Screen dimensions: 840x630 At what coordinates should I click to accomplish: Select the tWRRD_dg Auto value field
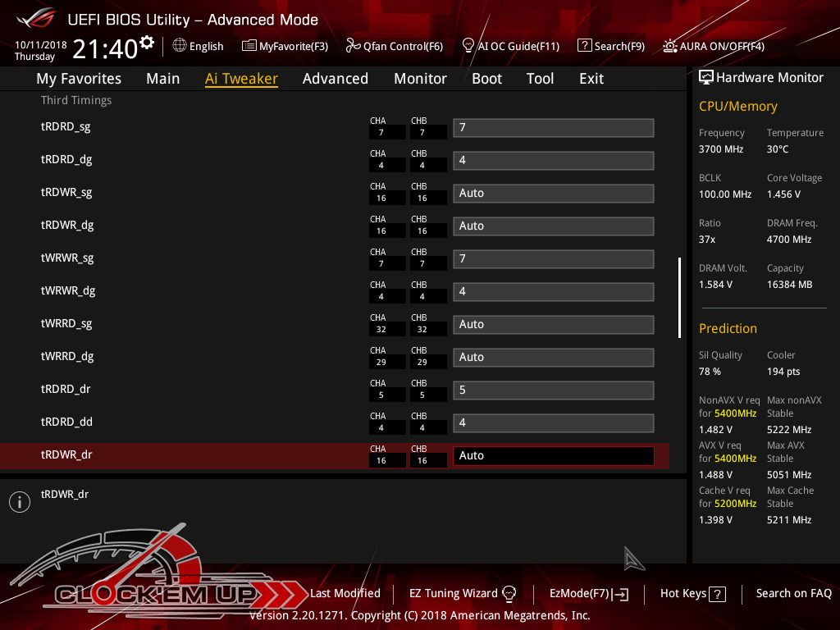coord(553,358)
